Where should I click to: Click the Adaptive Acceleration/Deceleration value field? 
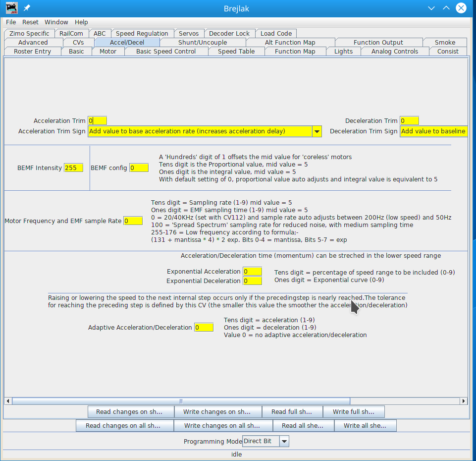(x=204, y=328)
